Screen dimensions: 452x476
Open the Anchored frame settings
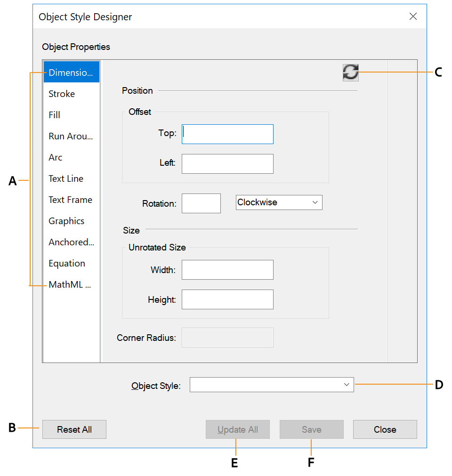pos(71,242)
